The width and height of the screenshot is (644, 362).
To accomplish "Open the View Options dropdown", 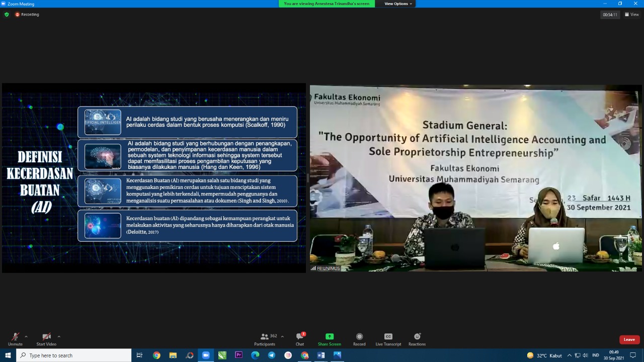I will click(398, 4).
